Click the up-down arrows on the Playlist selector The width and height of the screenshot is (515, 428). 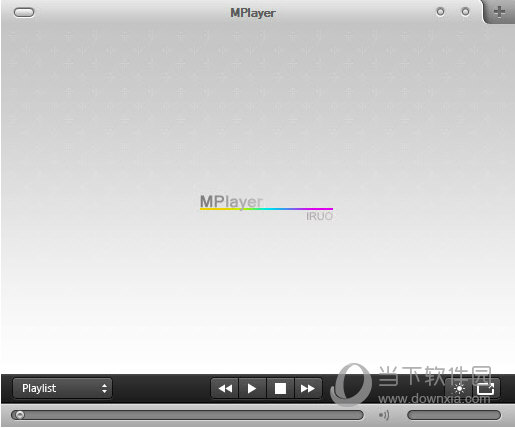tap(104, 388)
